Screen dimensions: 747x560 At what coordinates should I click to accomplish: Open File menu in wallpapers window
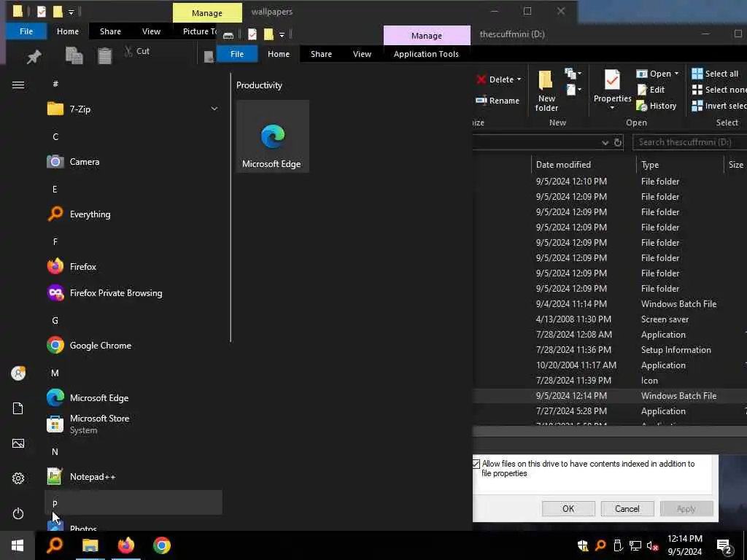pyautogui.click(x=26, y=31)
